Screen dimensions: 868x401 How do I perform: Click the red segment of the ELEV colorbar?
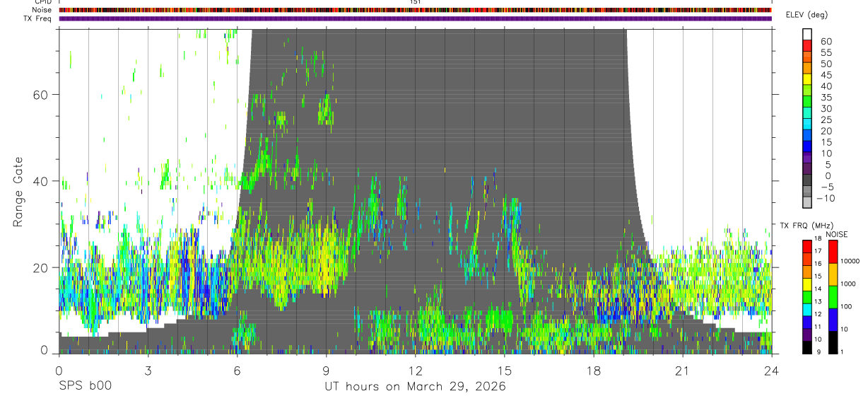807,45
